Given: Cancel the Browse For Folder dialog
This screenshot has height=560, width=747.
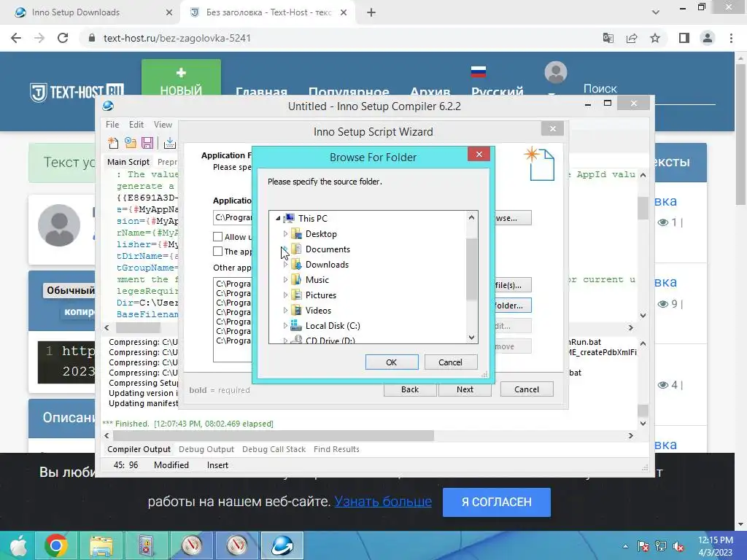Looking at the screenshot, I should click(450, 362).
